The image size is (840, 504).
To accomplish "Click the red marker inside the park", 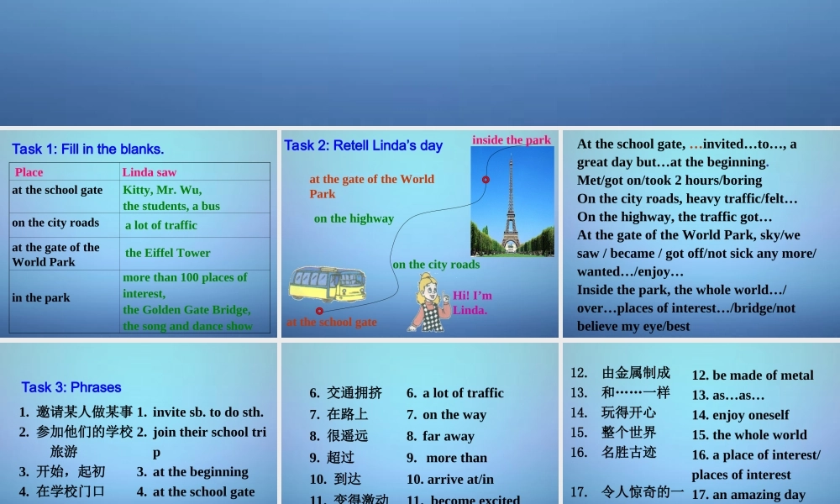I will pos(486,178).
